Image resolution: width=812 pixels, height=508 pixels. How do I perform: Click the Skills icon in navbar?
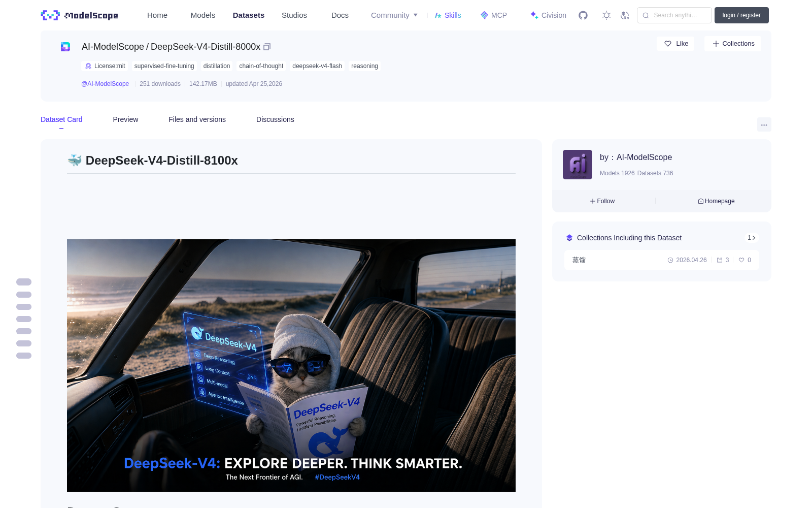(438, 15)
